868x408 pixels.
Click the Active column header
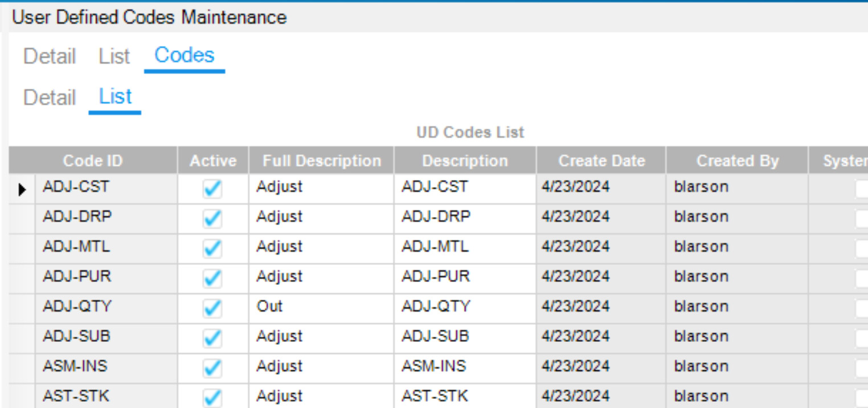213,161
